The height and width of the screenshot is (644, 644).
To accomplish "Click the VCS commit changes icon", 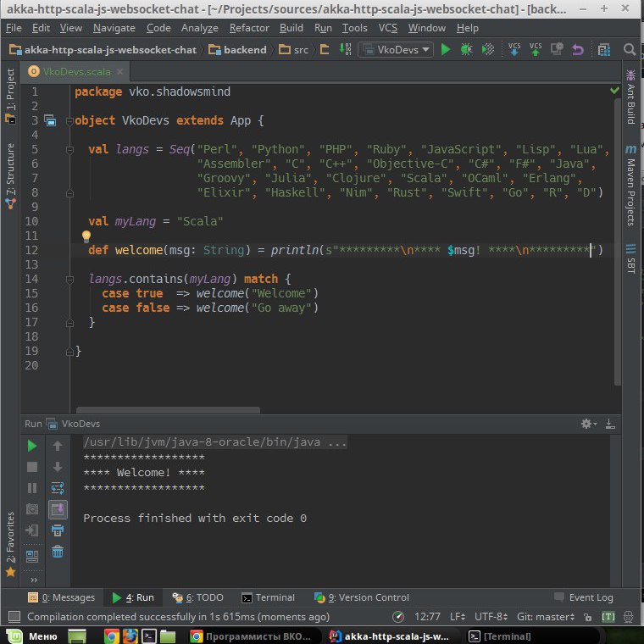I will [536, 50].
